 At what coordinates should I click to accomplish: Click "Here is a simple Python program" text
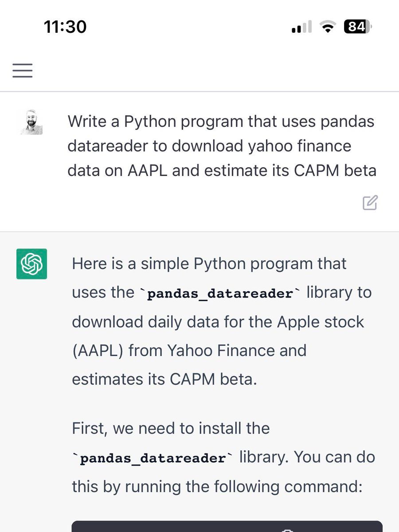[209, 264]
